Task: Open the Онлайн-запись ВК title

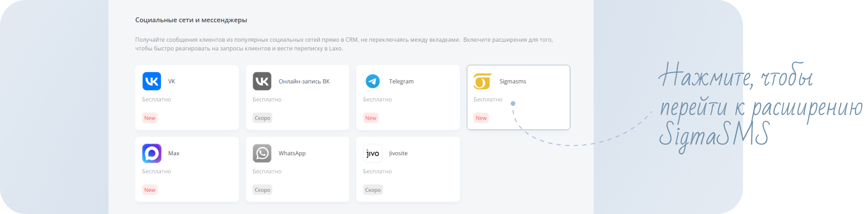Action: (304, 81)
